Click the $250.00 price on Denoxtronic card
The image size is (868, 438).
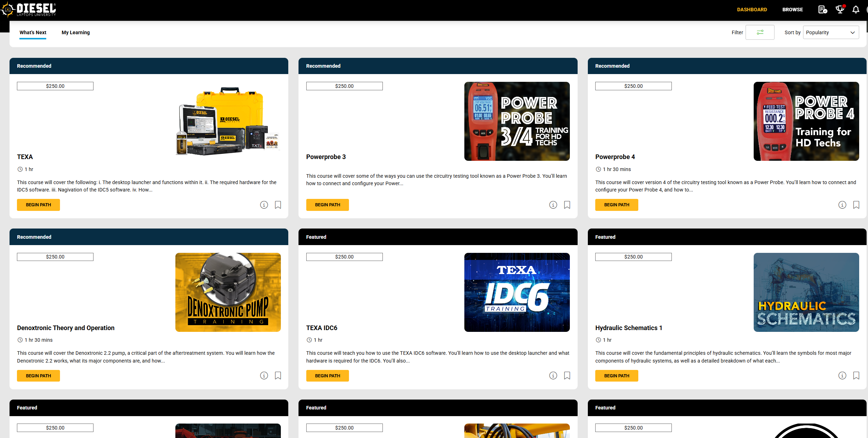[x=55, y=257]
